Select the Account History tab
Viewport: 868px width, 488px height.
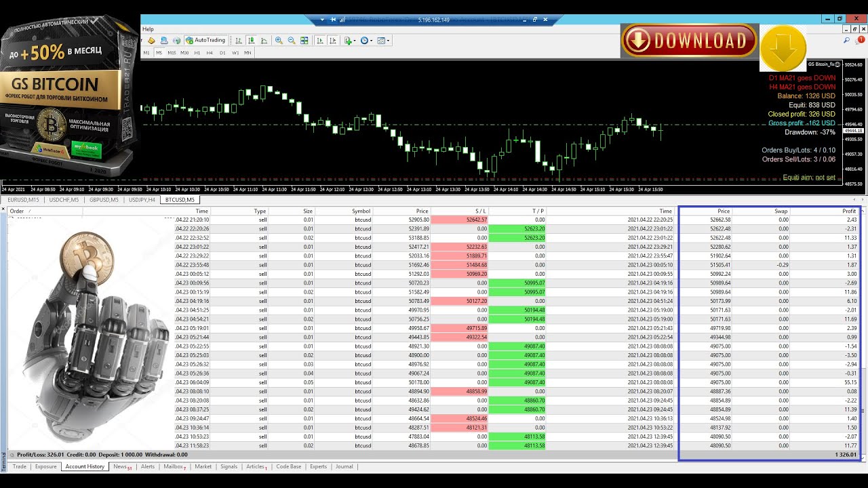(x=85, y=466)
